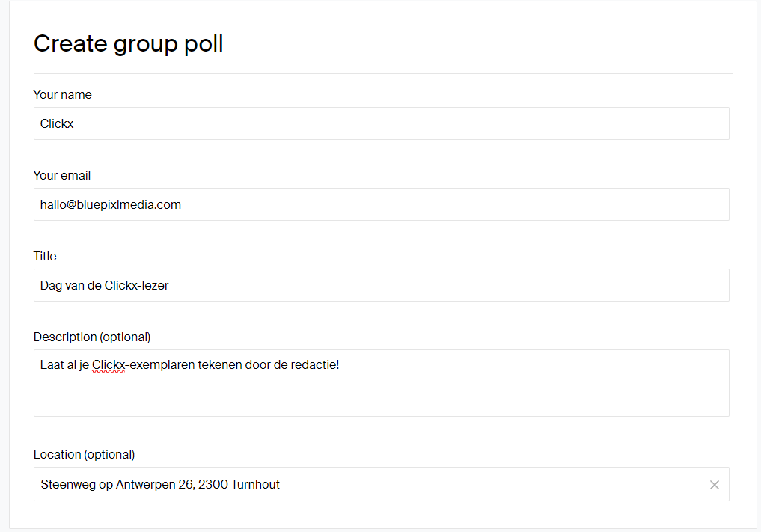Image resolution: width=761 pixels, height=532 pixels.
Task: Click the "Your name" field label
Action: pyautogui.click(x=62, y=95)
